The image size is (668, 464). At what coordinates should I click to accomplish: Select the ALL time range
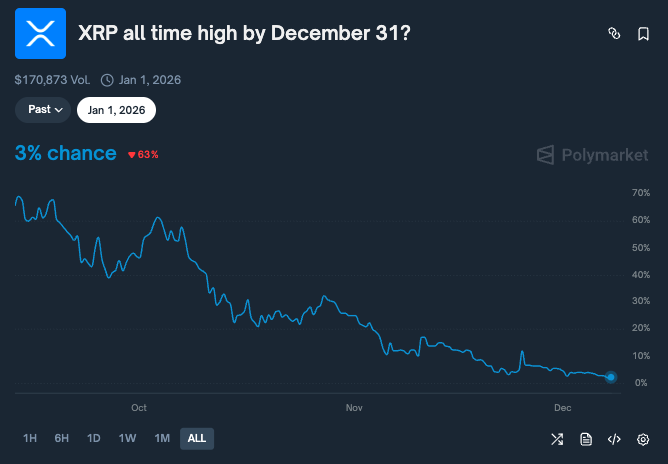tap(197, 439)
